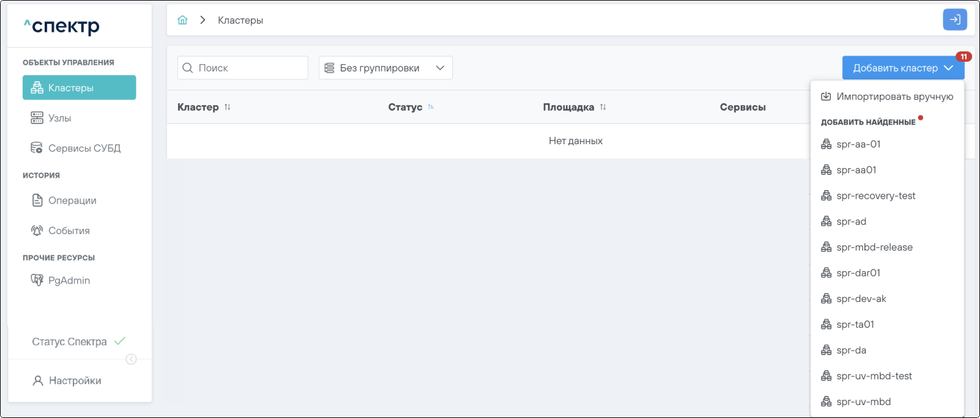Click the logout icon button
The width and height of the screenshot is (980, 418).
[954, 20]
